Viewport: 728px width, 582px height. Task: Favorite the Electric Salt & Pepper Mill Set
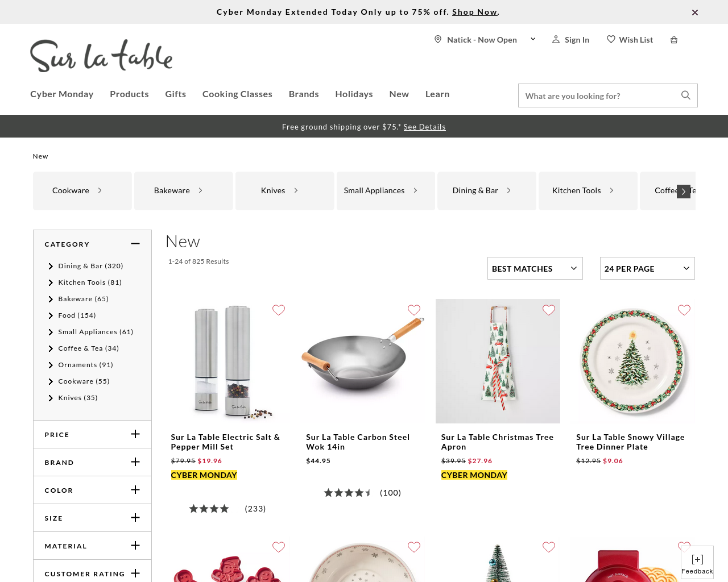point(279,310)
